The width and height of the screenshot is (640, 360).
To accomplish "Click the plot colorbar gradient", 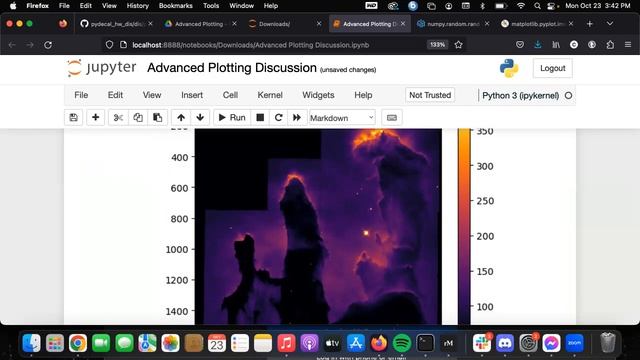I will (464, 227).
